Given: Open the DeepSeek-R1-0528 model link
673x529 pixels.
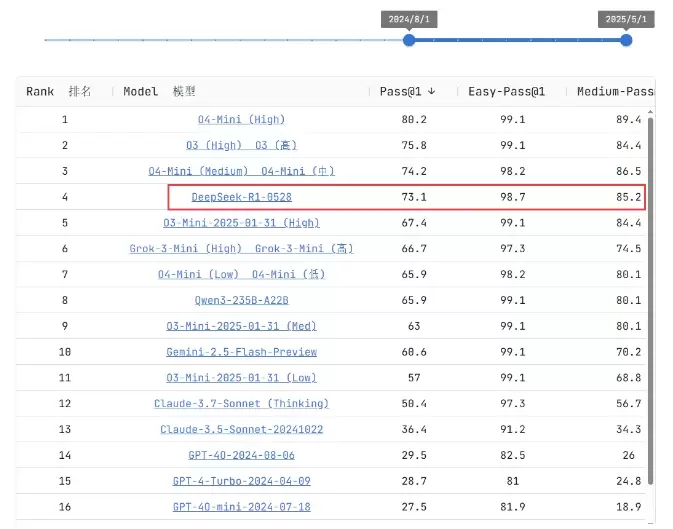Looking at the screenshot, I should [x=241, y=197].
